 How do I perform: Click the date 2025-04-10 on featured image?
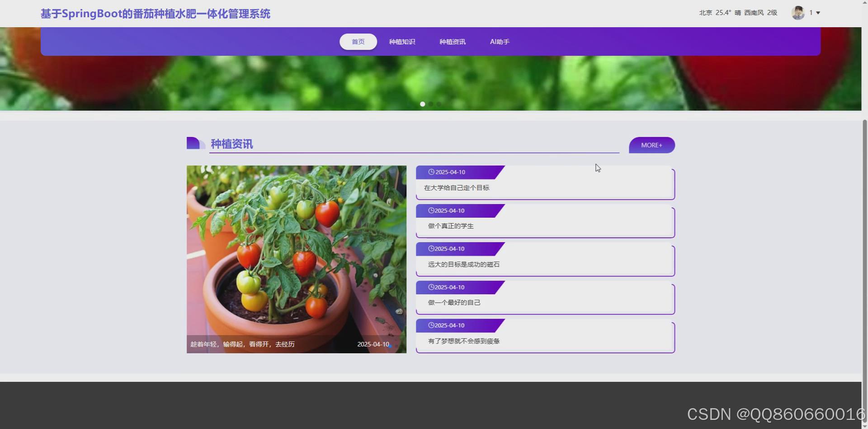pos(373,344)
